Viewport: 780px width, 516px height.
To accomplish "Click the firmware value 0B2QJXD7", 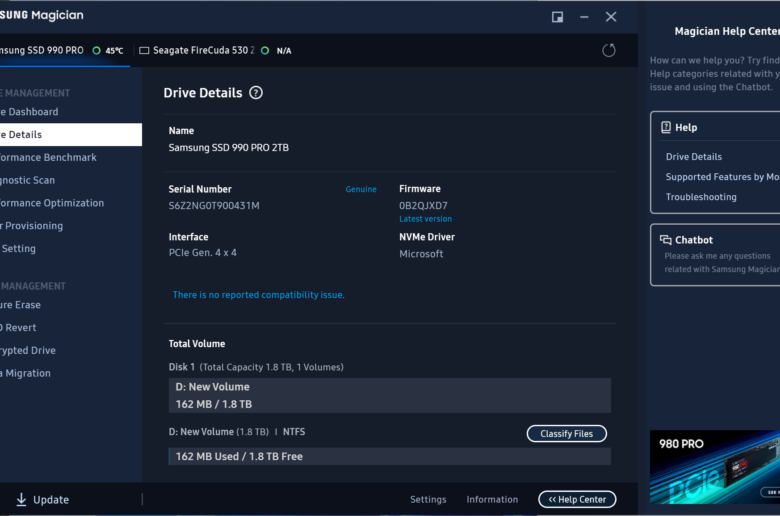I will [423, 206].
